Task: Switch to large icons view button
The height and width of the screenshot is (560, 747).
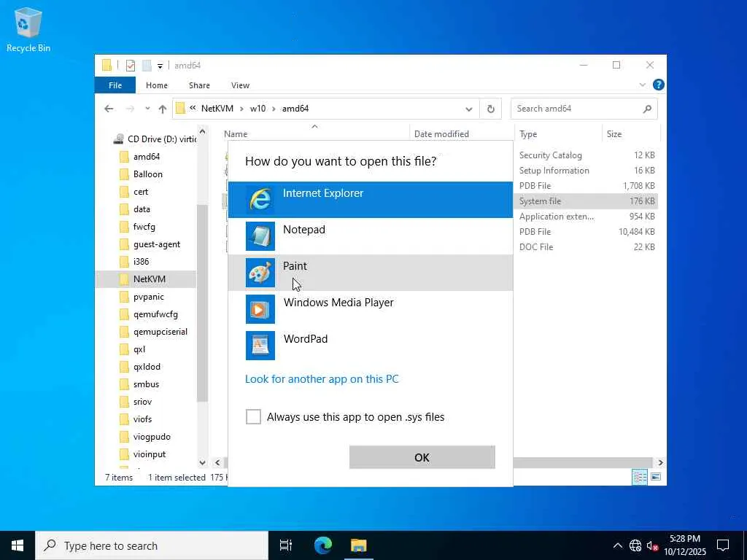Action: coord(656,477)
